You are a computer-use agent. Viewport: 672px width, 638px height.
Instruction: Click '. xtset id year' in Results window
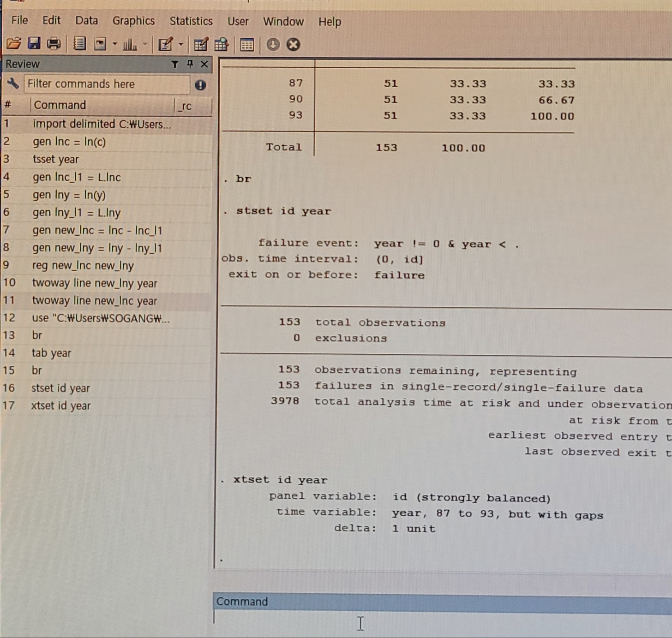pyautogui.click(x=274, y=480)
